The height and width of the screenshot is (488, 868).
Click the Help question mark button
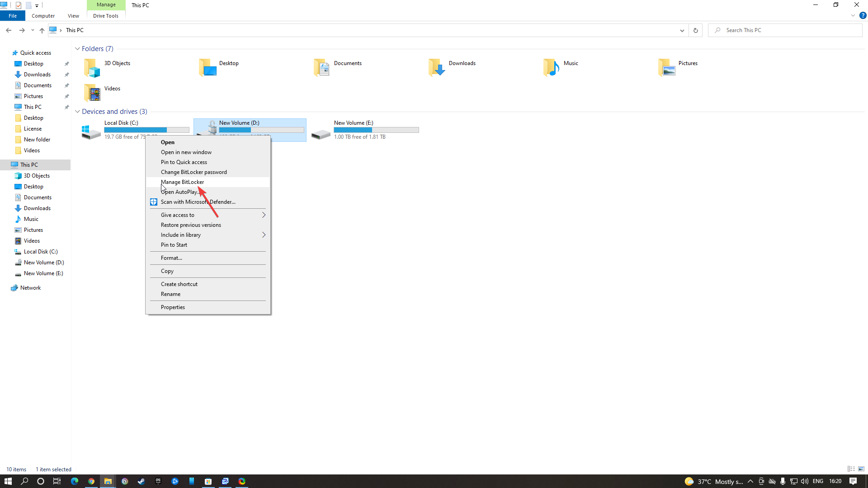(x=863, y=15)
